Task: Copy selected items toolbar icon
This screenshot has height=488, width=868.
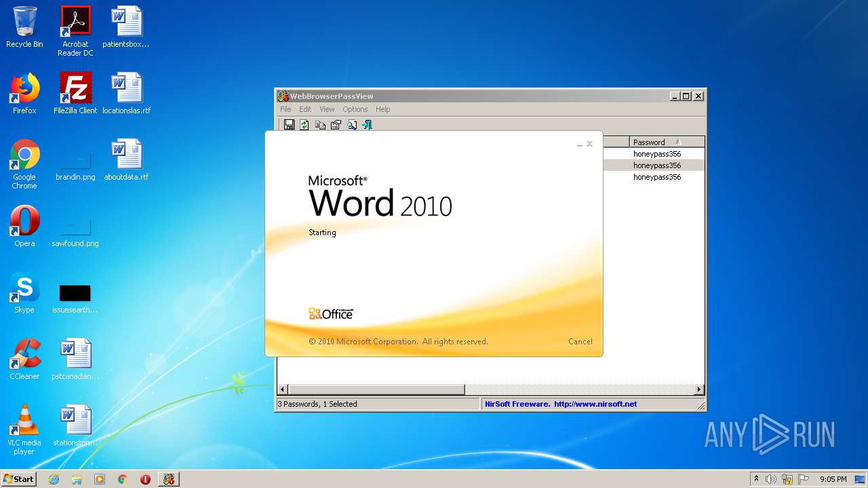Action: tap(320, 125)
